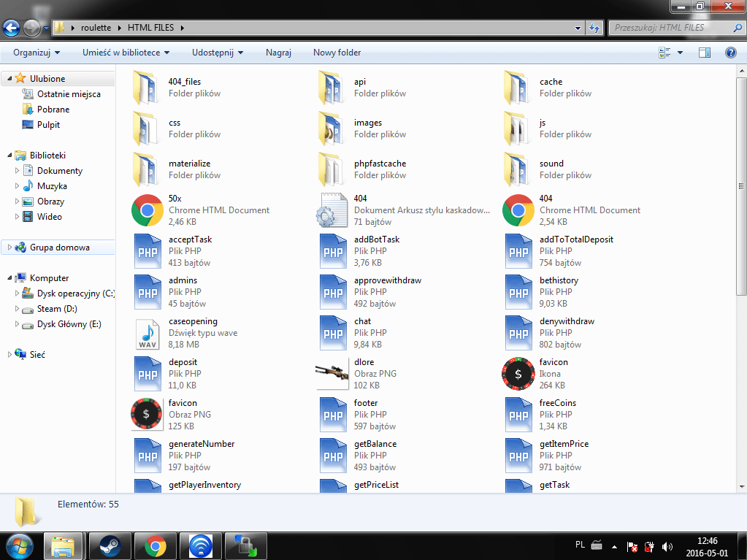Screen dimensions: 747x560
Task: Click the Nagraj button
Action: (278, 53)
